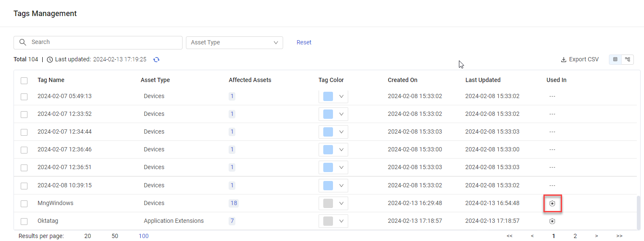This screenshot has width=644, height=241.
Task: Set results per page to 50
Action: pos(115,236)
